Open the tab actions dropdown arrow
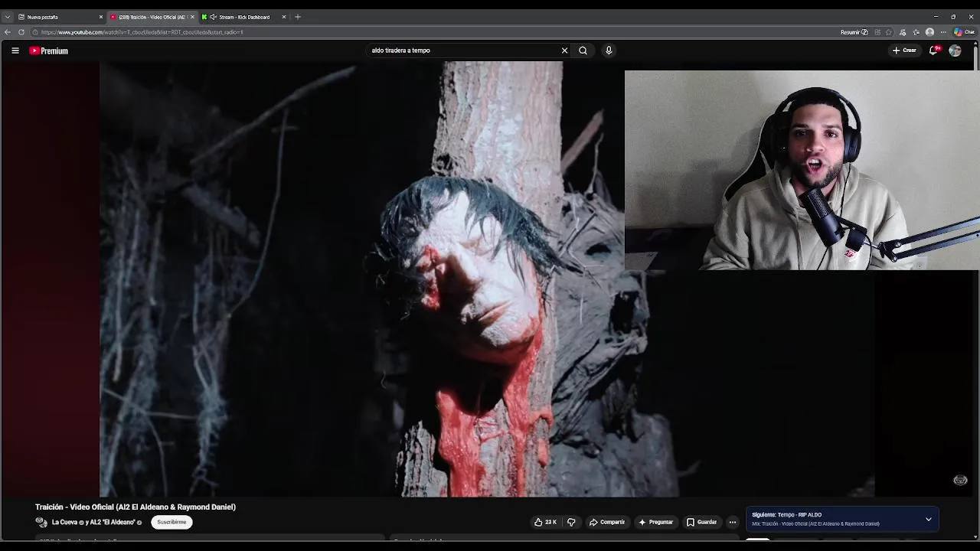The width and height of the screenshot is (980, 551). click(7, 17)
